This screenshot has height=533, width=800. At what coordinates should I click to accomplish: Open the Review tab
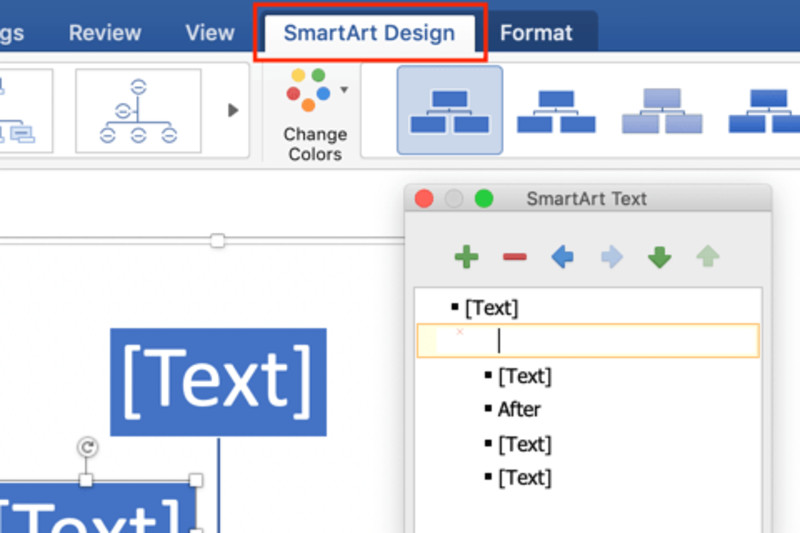tap(105, 33)
